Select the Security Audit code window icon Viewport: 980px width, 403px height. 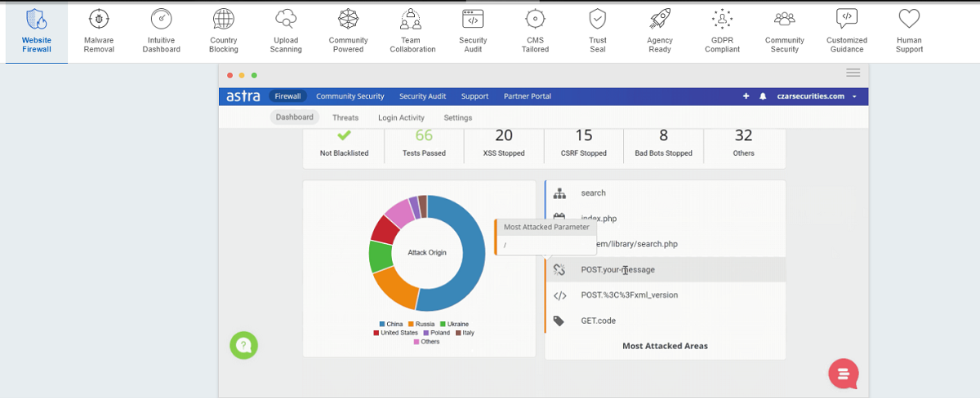point(473,20)
